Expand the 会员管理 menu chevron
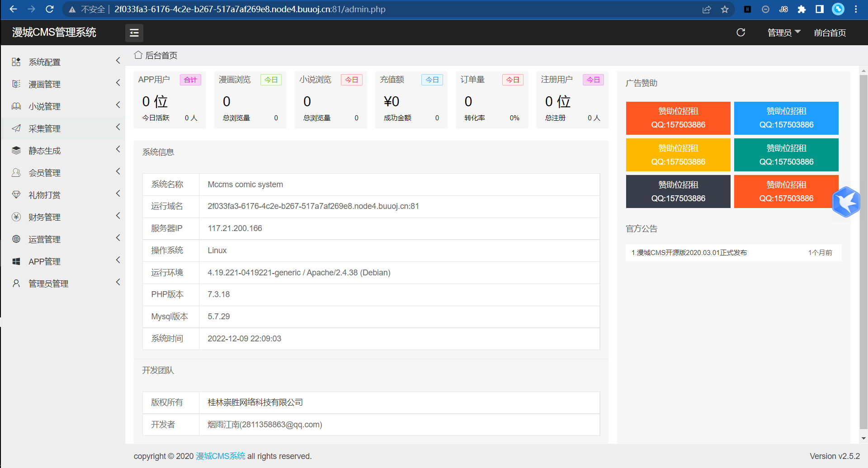The height and width of the screenshot is (468, 868). pyautogui.click(x=118, y=171)
